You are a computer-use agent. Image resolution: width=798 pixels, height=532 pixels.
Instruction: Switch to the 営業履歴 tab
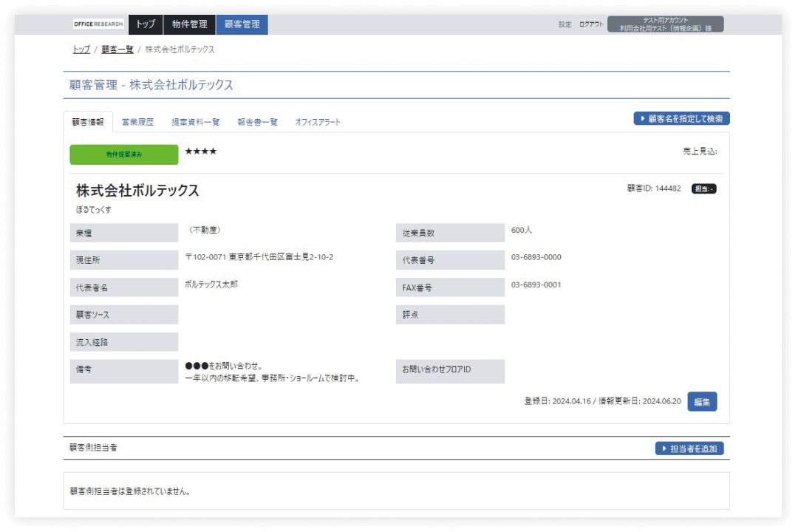(137, 122)
